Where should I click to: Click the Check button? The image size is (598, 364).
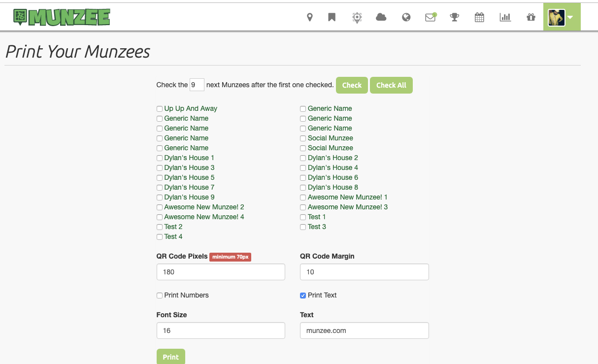[352, 85]
